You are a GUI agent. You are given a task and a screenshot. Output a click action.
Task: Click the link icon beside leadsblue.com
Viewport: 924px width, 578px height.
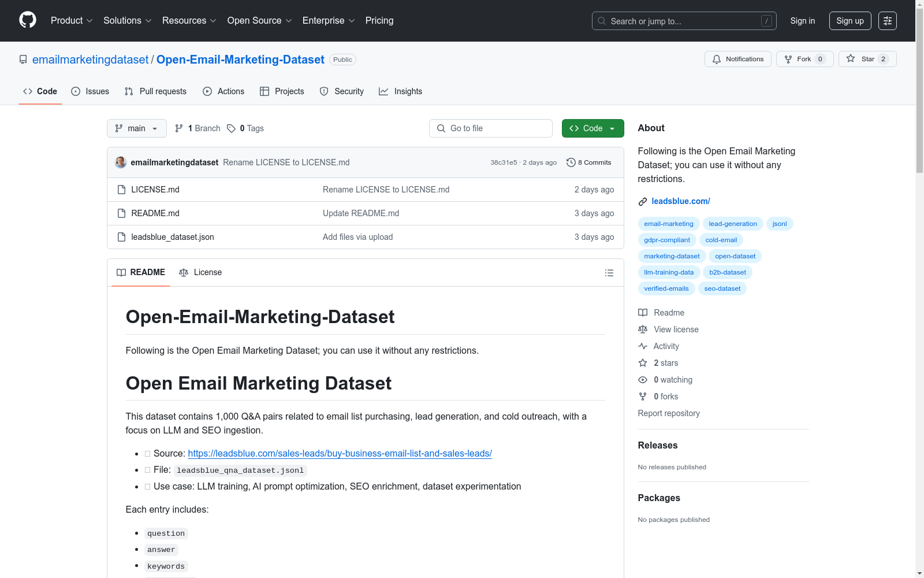pyautogui.click(x=643, y=201)
